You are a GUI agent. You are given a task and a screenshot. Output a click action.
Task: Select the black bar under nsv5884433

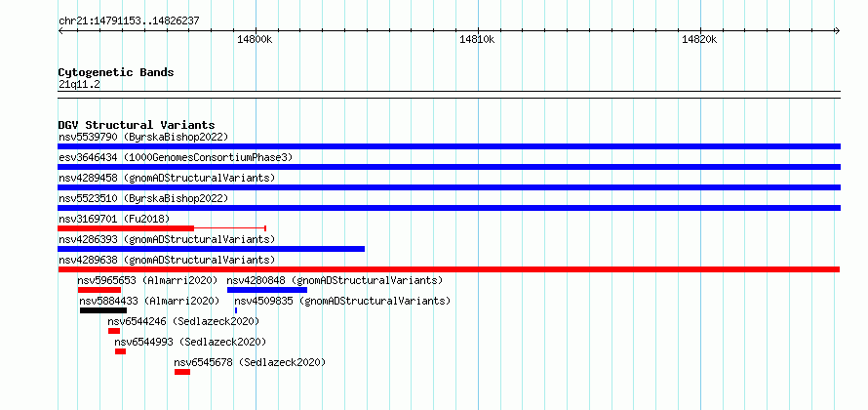pyautogui.click(x=103, y=310)
